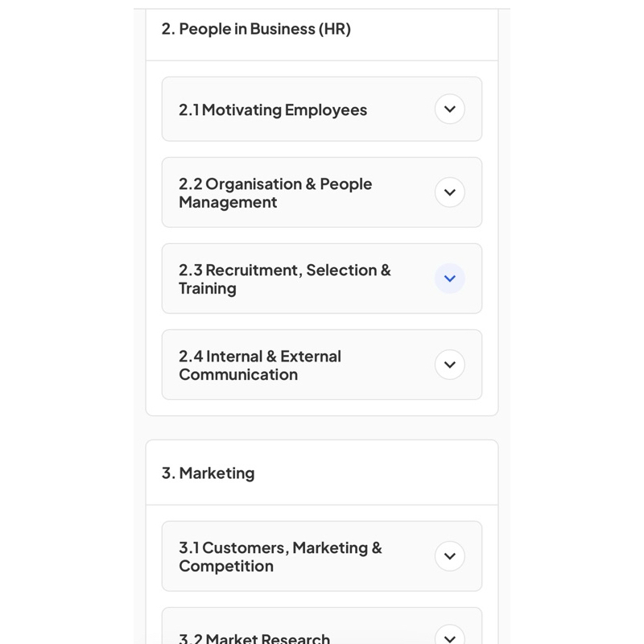Select the '2. People in Business (HR)' heading
644x644 pixels.
(x=256, y=29)
